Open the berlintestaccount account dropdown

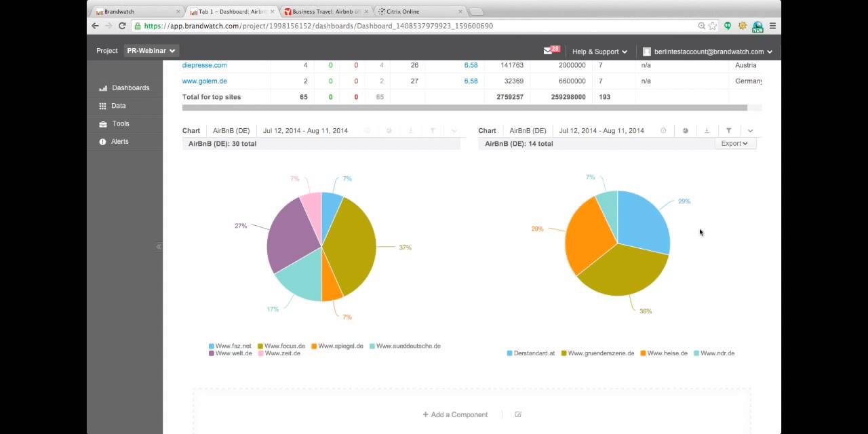708,52
